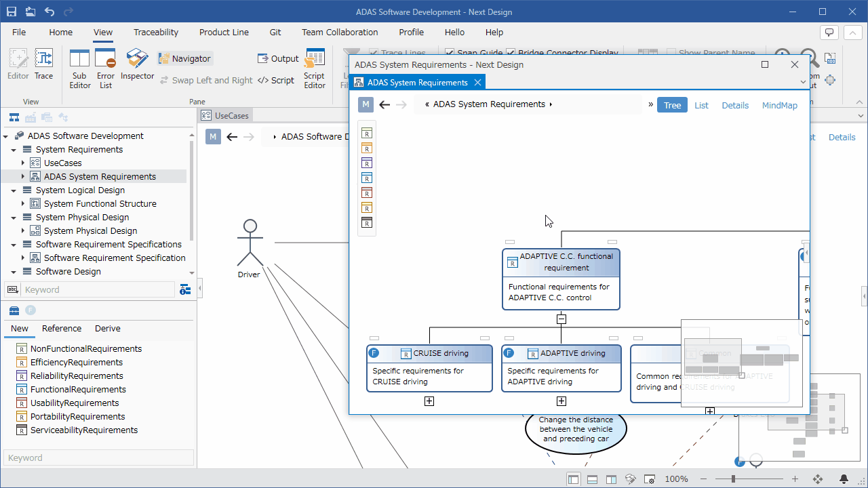Select the UseCases editor tab
The image size is (868, 488).
coord(226,116)
